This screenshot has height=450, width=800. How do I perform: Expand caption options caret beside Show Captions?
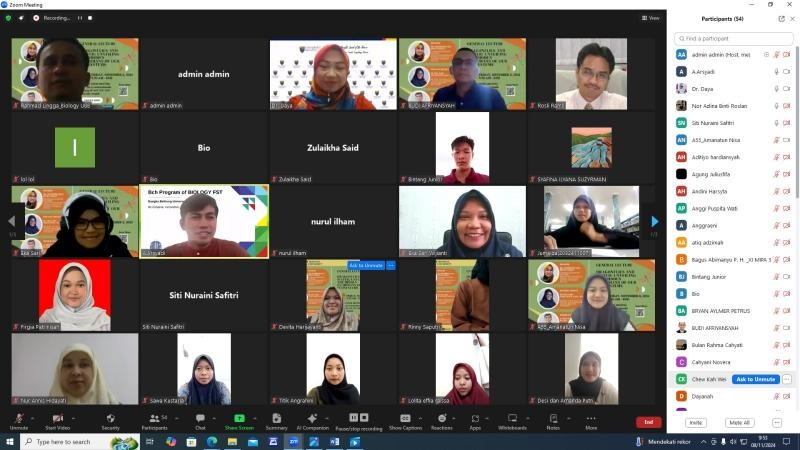click(x=420, y=418)
